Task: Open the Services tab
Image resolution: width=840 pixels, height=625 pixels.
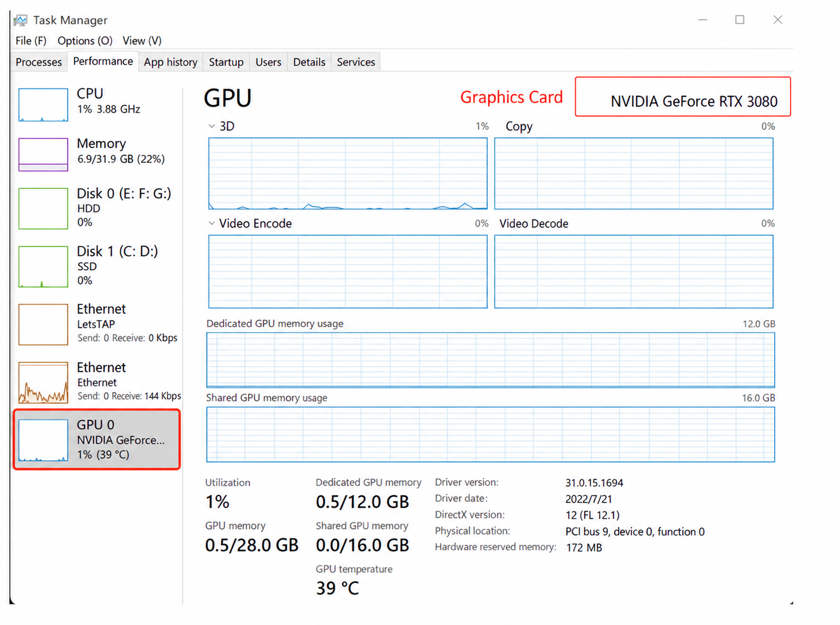Action: click(x=356, y=62)
